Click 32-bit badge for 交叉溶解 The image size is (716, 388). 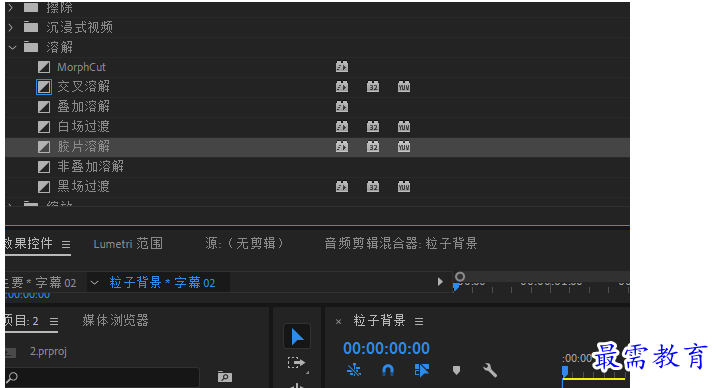pos(373,87)
